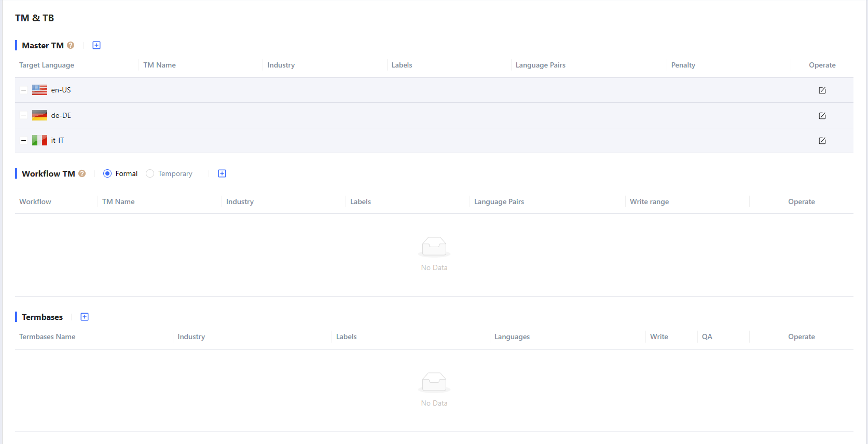Screen dimensions: 868x444
Task: Edit the it-IT Master TM row
Action: pyautogui.click(x=822, y=141)
